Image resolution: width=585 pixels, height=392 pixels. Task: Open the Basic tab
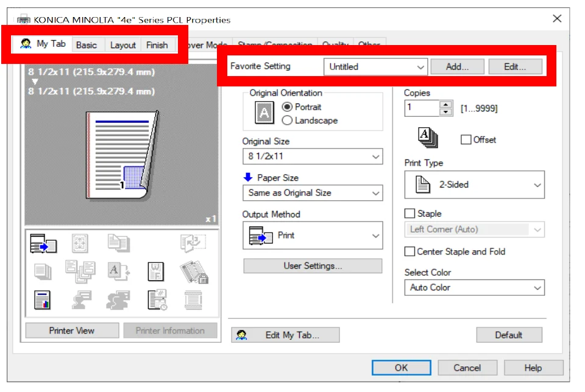[x=86, y=45]
